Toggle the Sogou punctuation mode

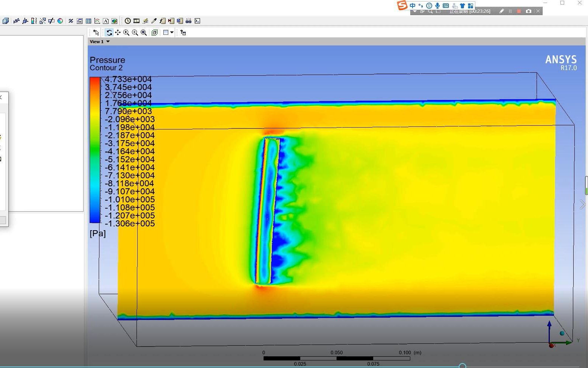pyautogui.click(x=420, y=6)
